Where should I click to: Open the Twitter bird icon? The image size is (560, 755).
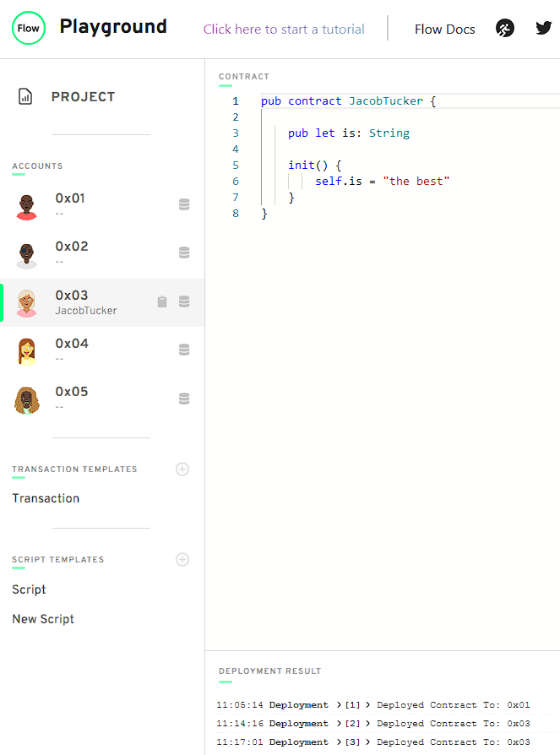544,28
